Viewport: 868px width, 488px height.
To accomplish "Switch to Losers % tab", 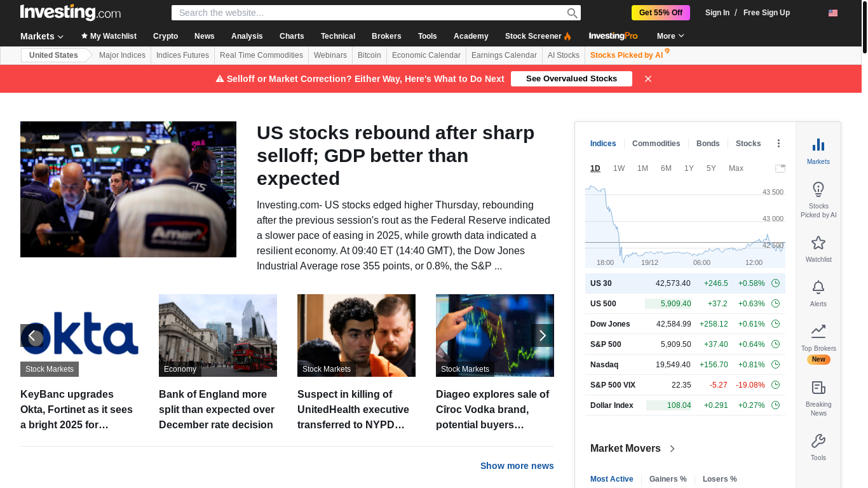I will pos(720,479).
